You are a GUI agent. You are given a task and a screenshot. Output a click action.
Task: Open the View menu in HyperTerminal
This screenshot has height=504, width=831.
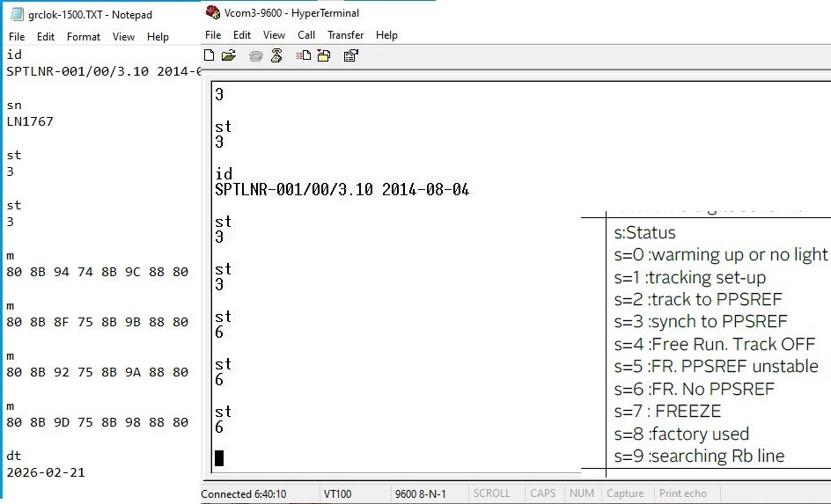click(x=274, y=35)
